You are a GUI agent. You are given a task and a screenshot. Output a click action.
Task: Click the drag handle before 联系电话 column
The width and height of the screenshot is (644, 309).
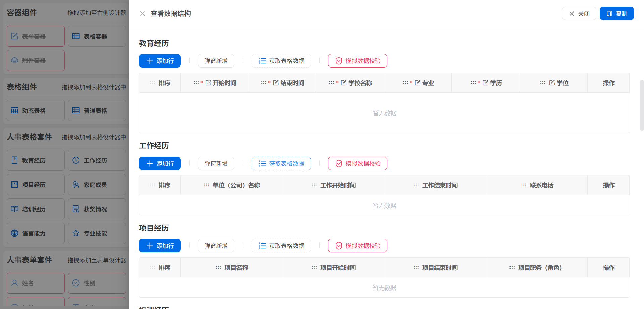point(524,185)
